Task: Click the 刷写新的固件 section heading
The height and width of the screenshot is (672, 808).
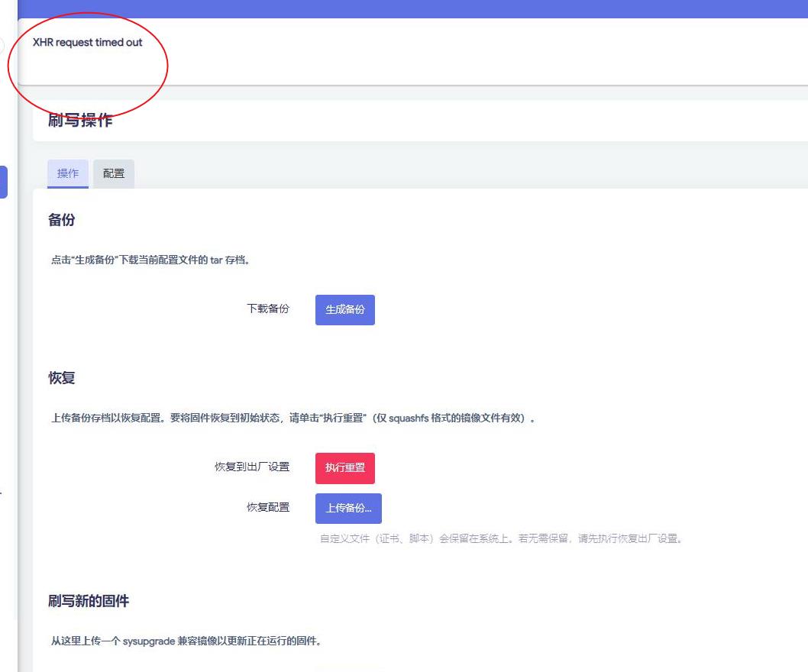Action: click(89, 601)
